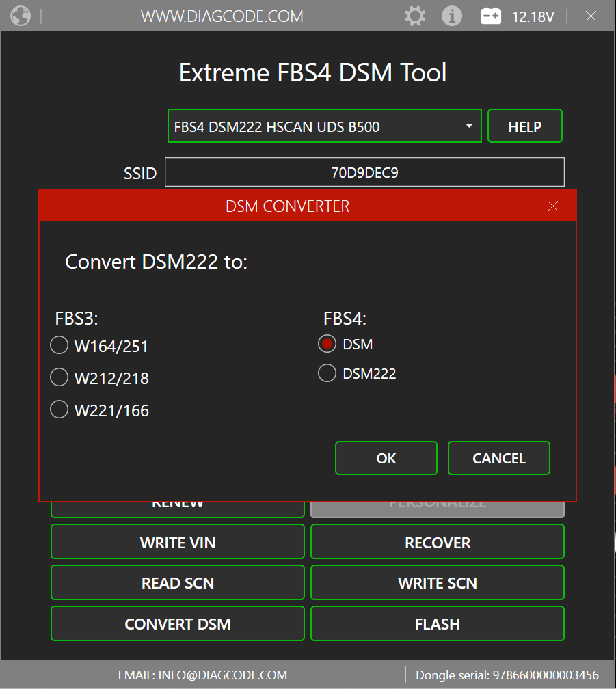This screenshot has width=616, height=689.
Task: Open settings via the gear icon
Action: pos(415,16)
